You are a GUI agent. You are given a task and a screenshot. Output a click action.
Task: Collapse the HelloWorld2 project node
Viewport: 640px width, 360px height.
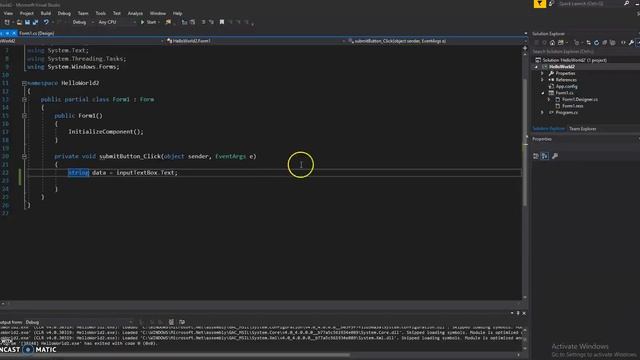coord(536,67)
